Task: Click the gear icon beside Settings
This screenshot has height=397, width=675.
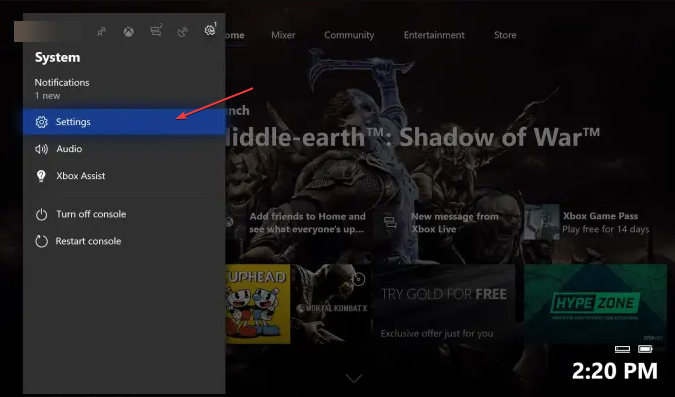Action: pyautogui.click(x=41, y=122)
